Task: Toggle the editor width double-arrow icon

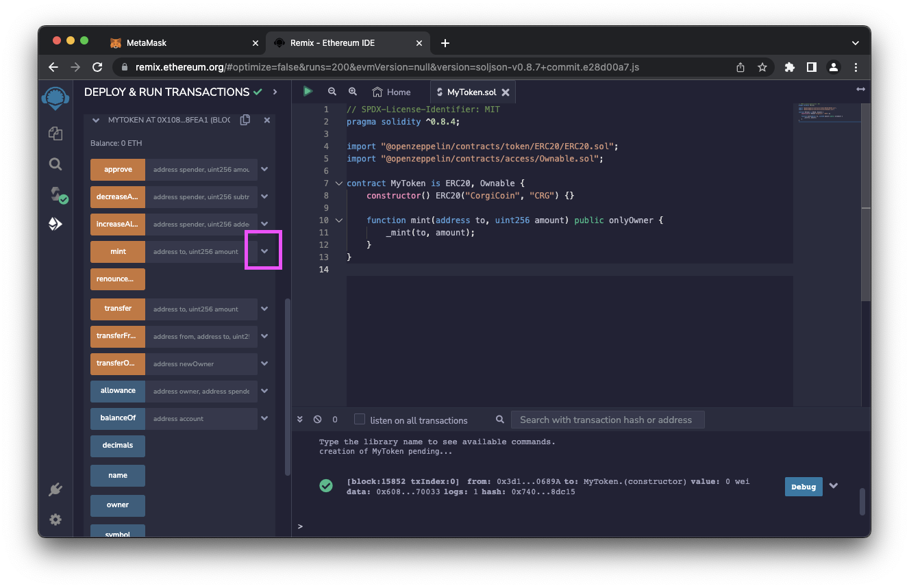Action: 860,90
